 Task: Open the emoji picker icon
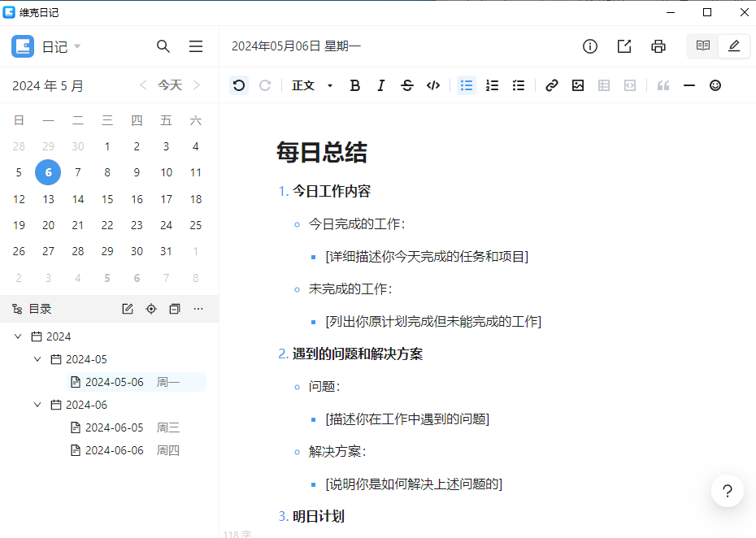click(x=715, y=85)
